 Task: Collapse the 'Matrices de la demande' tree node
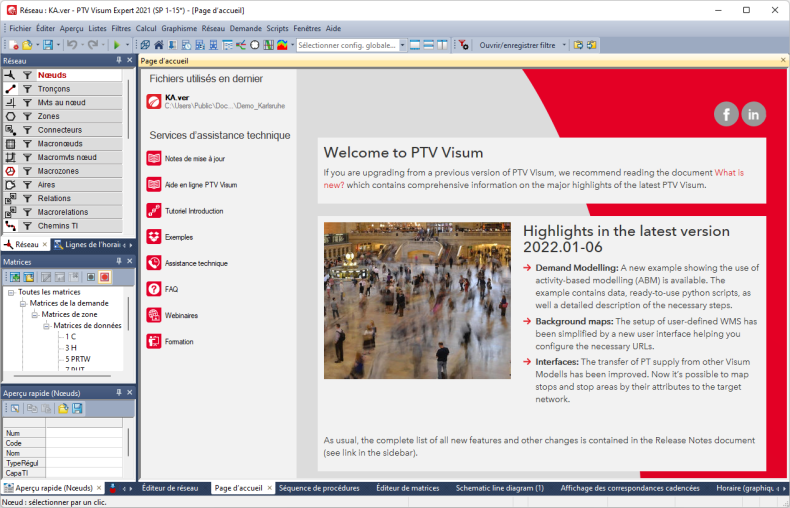point(22,303)
